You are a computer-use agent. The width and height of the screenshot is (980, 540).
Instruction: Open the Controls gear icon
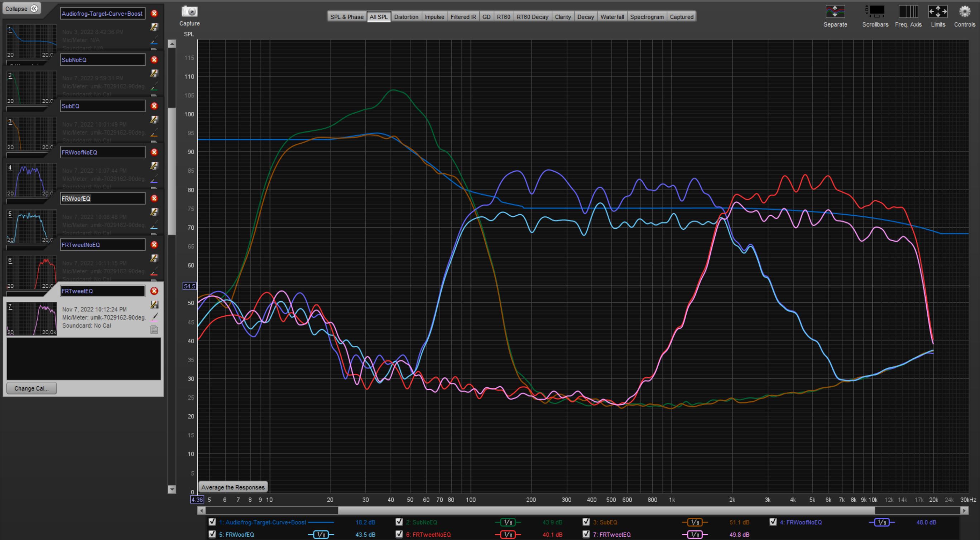pos(964,11)
